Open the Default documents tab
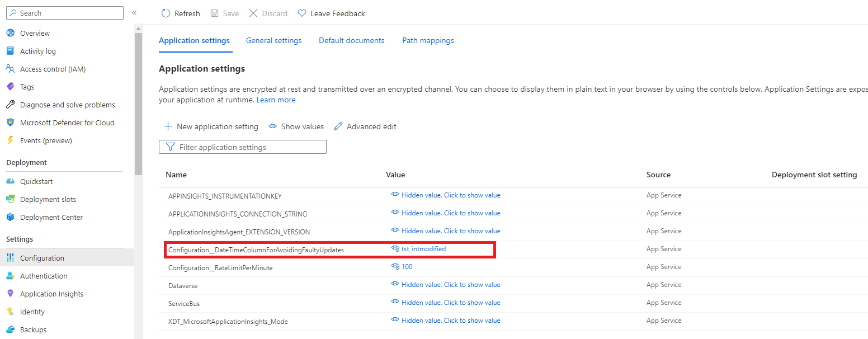Viewport: 868px width, 339px height. point(352,40)
